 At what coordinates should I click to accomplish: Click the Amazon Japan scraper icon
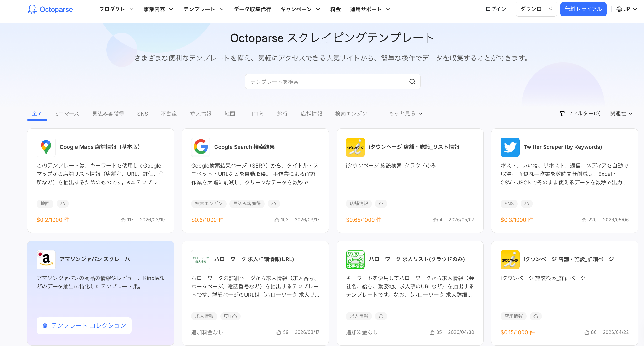[46, 260]
